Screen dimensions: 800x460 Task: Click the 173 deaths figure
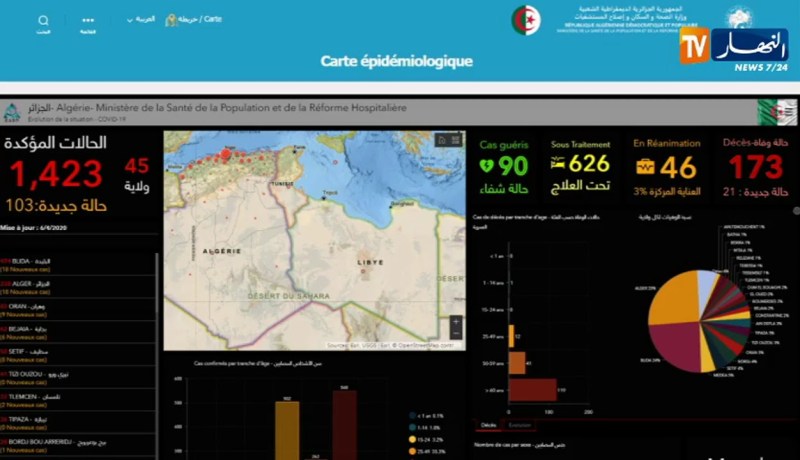click(x=756, y=167)
